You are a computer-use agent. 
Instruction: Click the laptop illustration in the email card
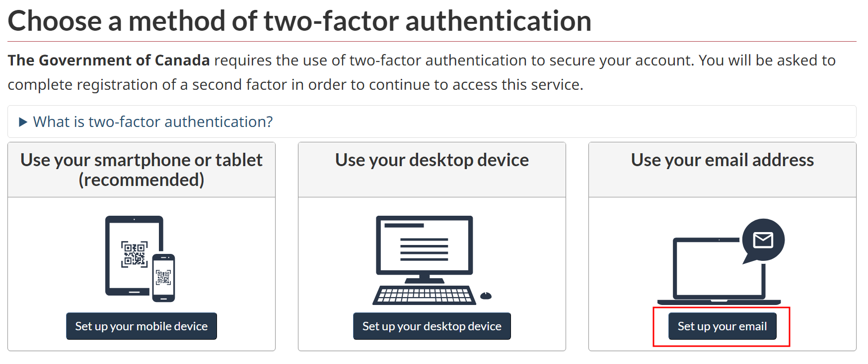point(718,270)
